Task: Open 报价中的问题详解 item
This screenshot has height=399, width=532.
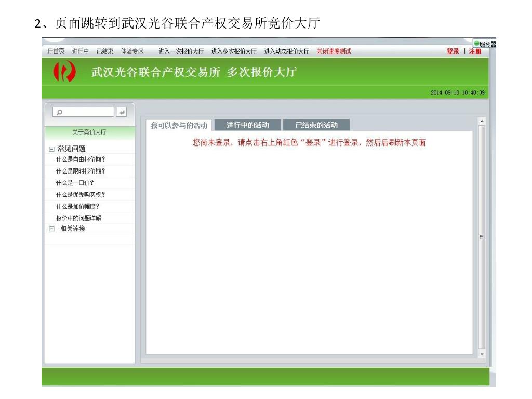Action: (x=78, y=218)
